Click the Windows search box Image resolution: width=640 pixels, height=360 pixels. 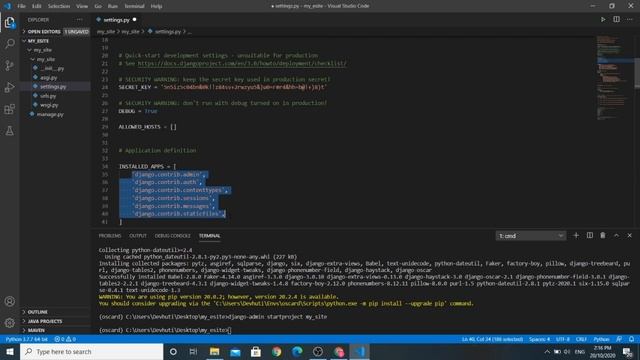[91, 351]
